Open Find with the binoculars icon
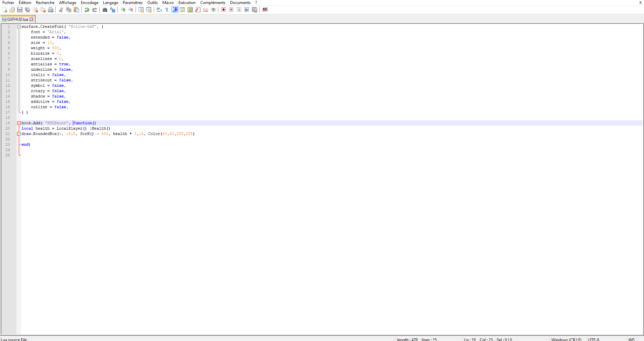Screen dimensions: 644x341 click(105, 10)
